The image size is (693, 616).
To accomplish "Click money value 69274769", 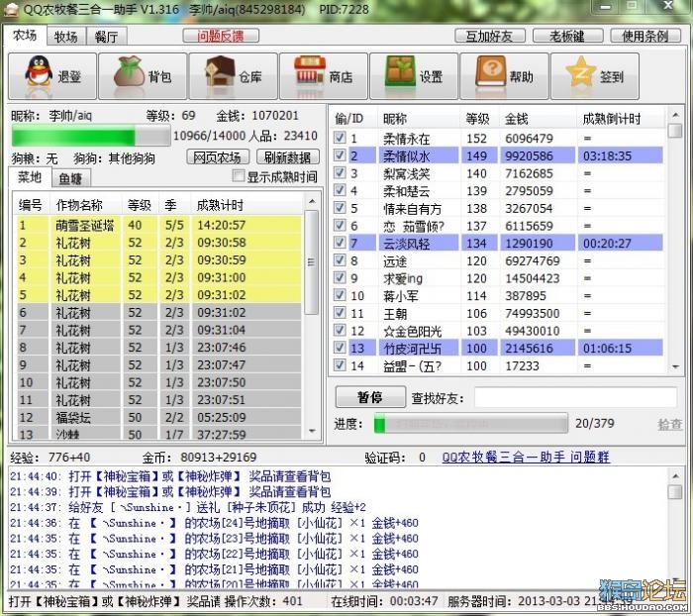I will (533, 260).
